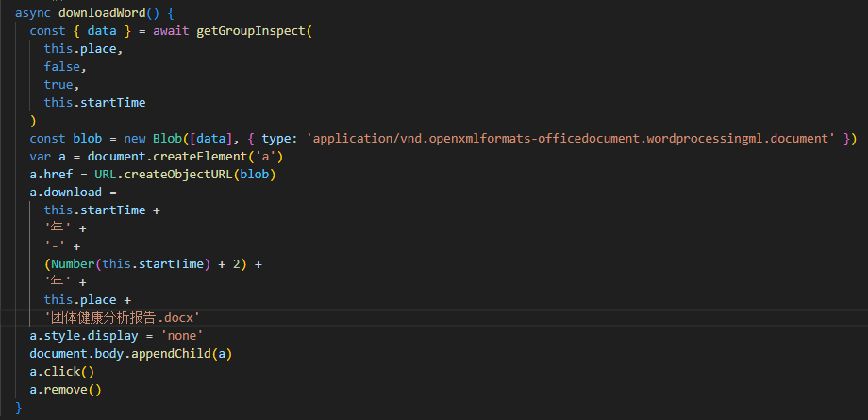Click the a.remove() line
Image resolution: width=868 pixels, height=420 pixels.
click(65, 390)
